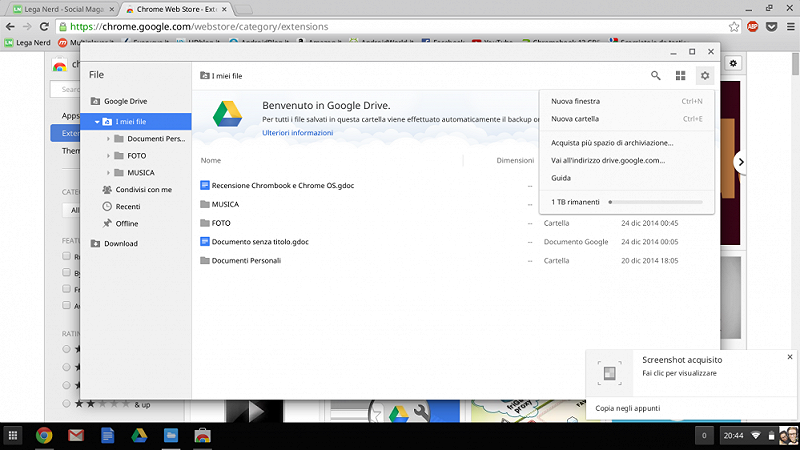Expand the MUSICA folder in tree
Screen dimensions: 800x450
[108, 172]
